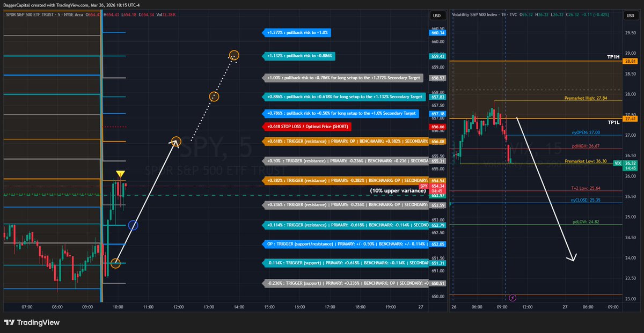Image resolution: width=644 pixels, height=333 pixels.
Task: Select the Premarket High: 27.84 label
Action: tap(586, 98)
